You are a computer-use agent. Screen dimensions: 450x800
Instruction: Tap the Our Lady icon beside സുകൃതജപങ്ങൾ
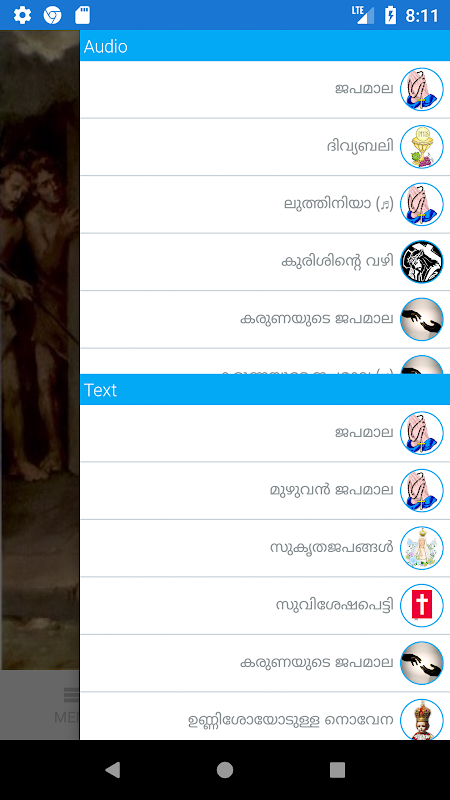point(421,548)
